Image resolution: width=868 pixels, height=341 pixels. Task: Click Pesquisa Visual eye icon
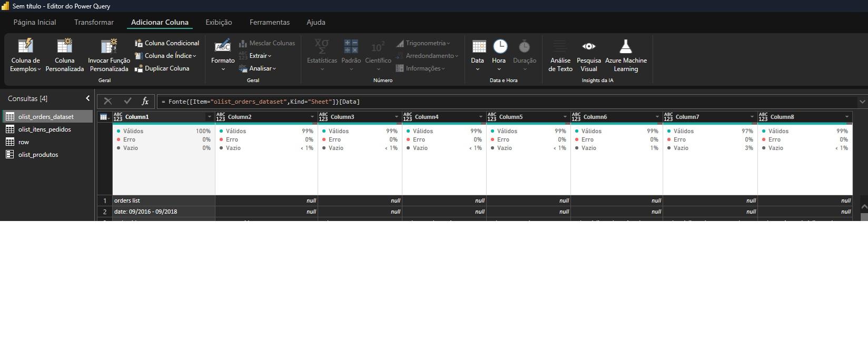coord(589,46)
